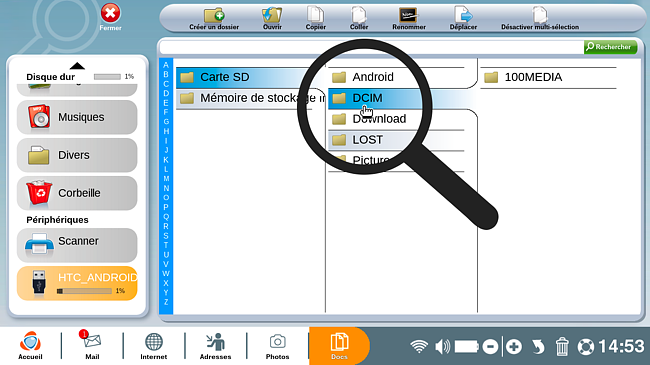
Task: Open the Scanner peripheral
Action: tap(77, 245)
